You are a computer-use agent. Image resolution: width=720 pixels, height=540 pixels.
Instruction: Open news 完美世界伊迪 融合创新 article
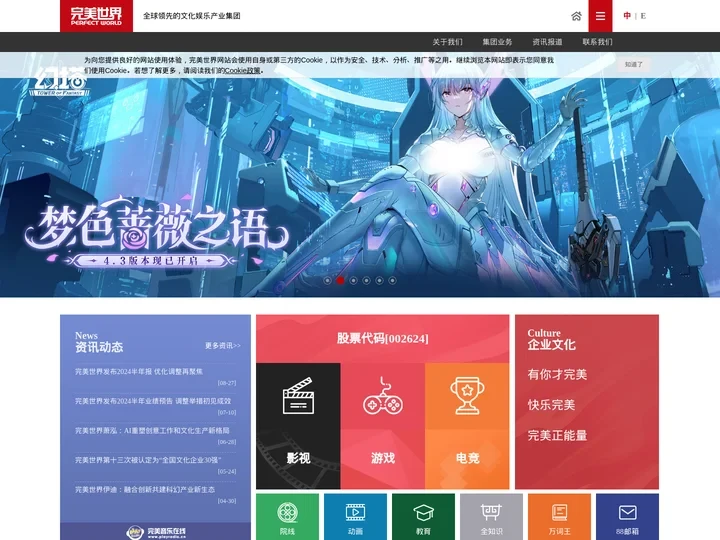[145, 489]
